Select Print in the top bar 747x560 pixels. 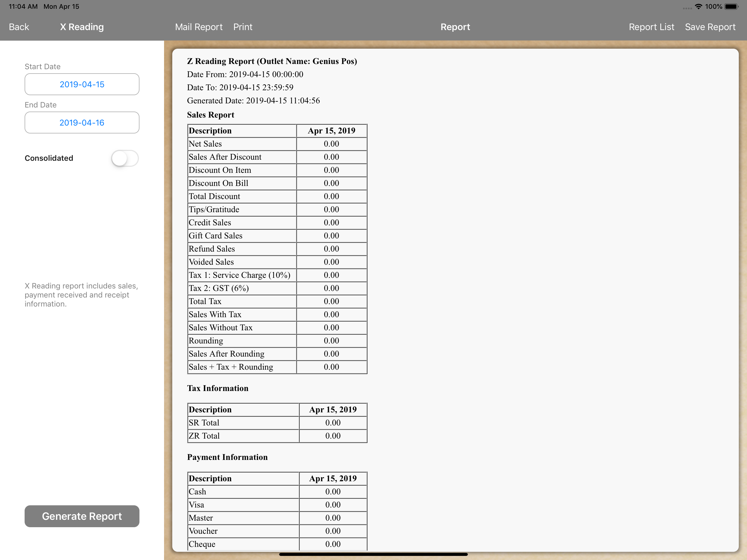tap(243, 27)
